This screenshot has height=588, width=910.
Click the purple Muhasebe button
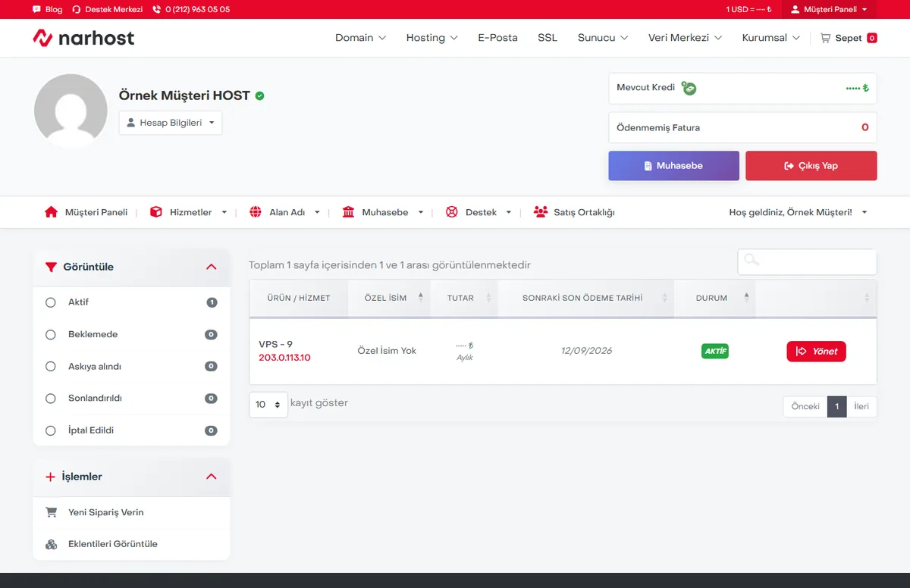[673, 165]
